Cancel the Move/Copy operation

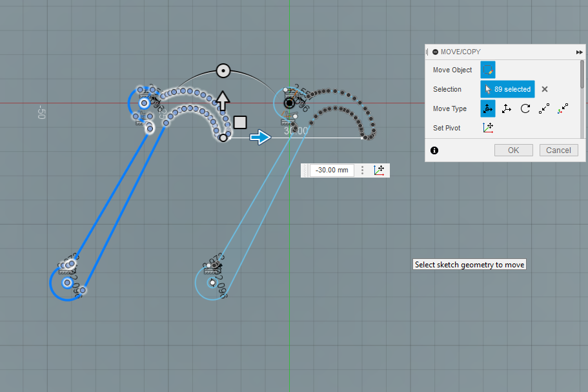(558, 150)
